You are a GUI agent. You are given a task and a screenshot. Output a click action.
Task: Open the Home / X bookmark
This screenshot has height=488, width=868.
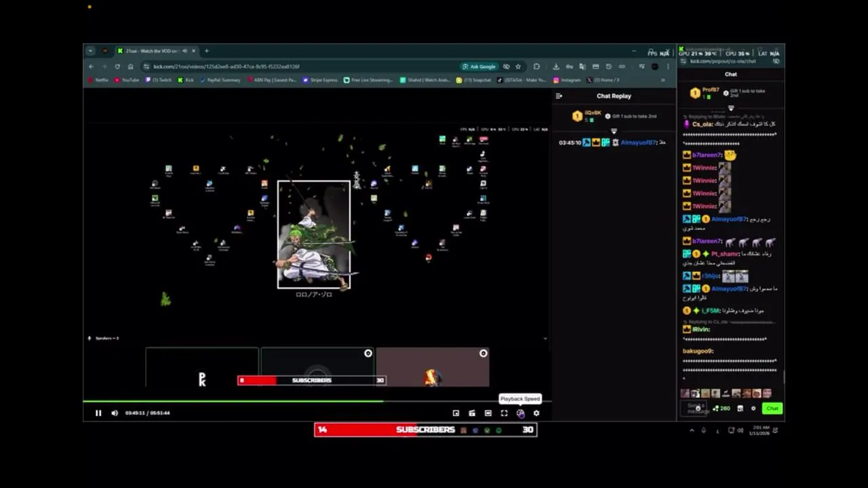click(x=604, y=80)
